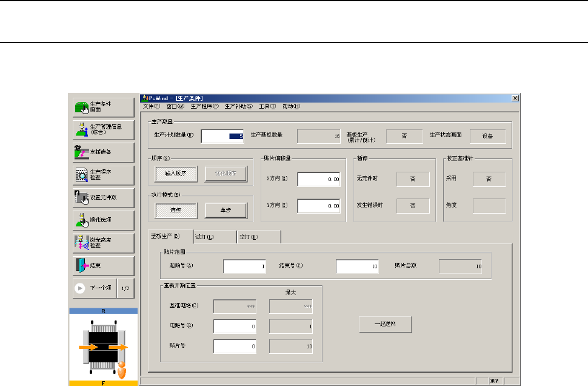Open the 帮助(H) menu
This screenshot has height=386, width=588.
coord(292,106)
